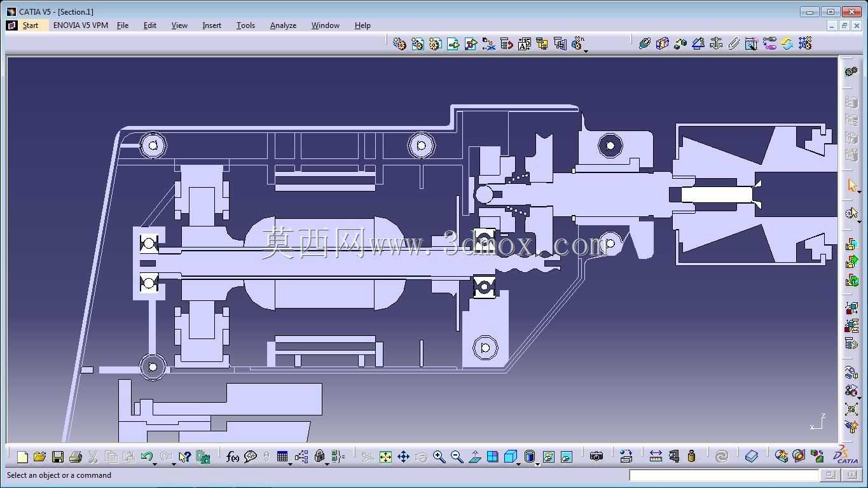Open the Insert menu
868x488 pixels.
[212, 25]
